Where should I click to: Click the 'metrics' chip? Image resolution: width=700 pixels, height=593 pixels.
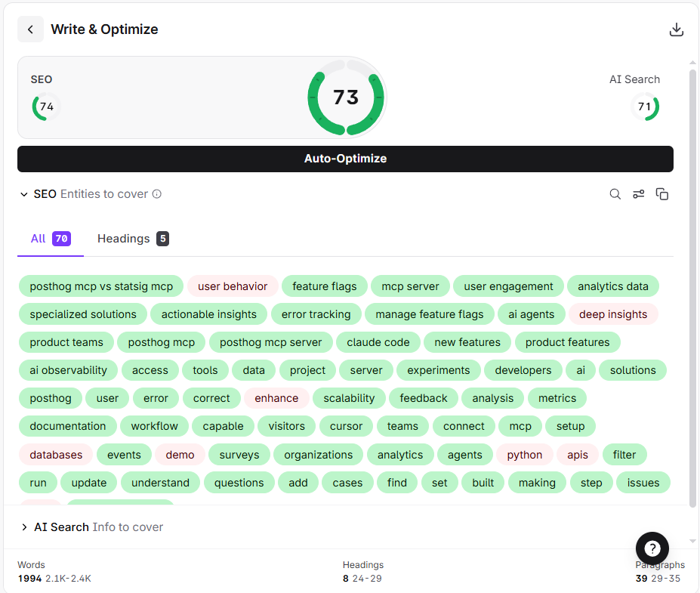pyautogui.click(x=557, y=398)
